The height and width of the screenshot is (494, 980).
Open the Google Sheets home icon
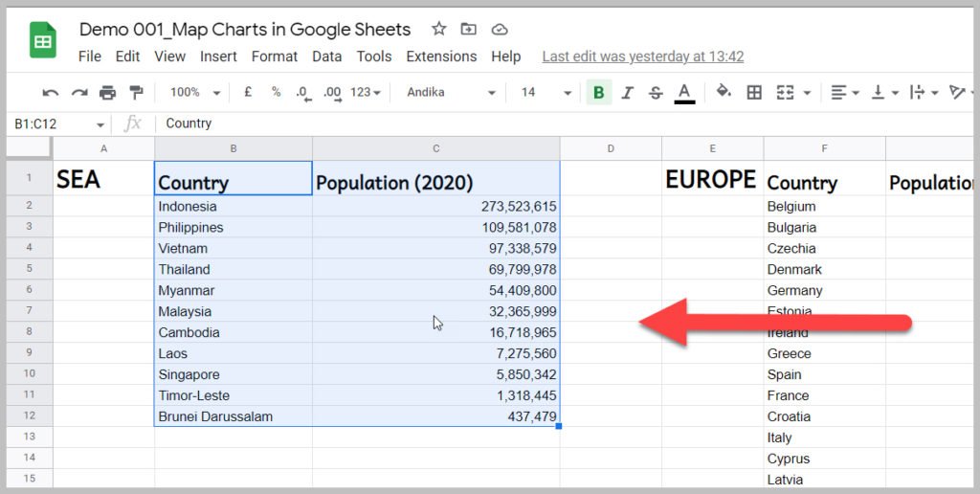(x=43, y=40)
